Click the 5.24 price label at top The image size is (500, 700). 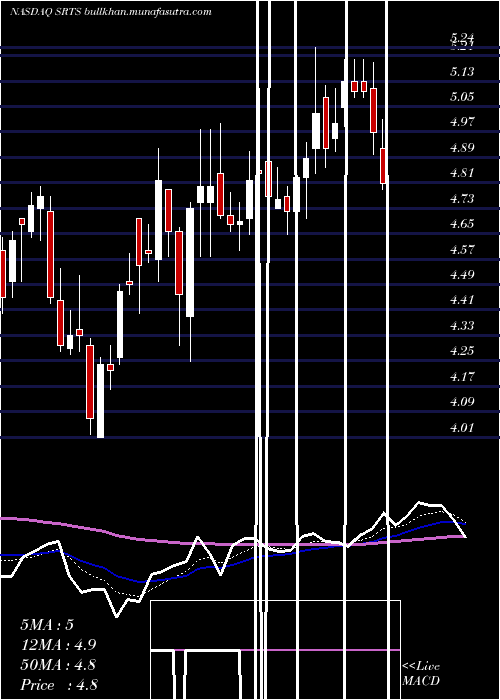click(x=462, y=38)
